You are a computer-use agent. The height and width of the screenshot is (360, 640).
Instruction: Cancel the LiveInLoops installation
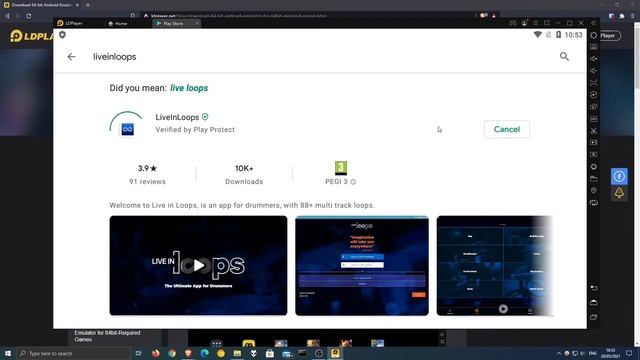pos(507,129)
